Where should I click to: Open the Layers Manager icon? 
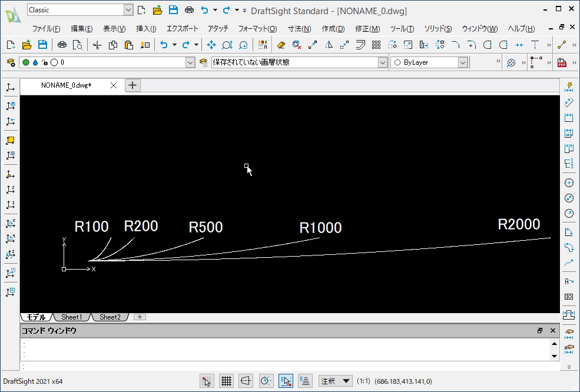click(x=11, y=62)
